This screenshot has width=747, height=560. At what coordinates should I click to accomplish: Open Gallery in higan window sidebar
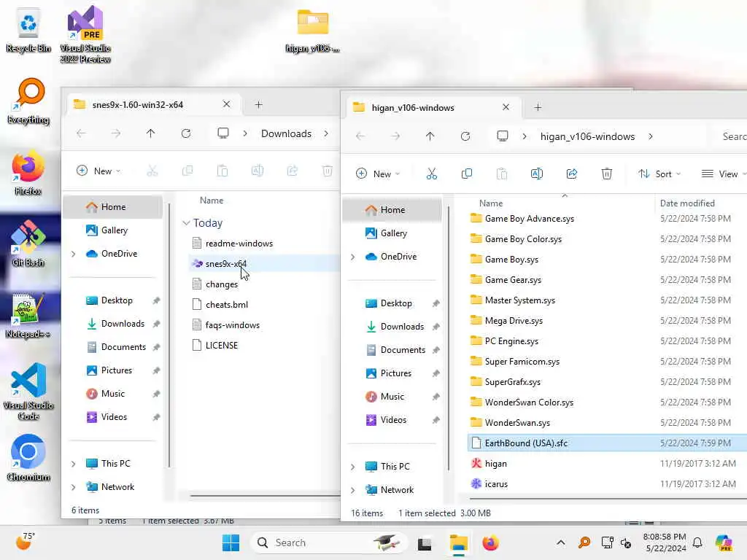[x=392, y=233]
